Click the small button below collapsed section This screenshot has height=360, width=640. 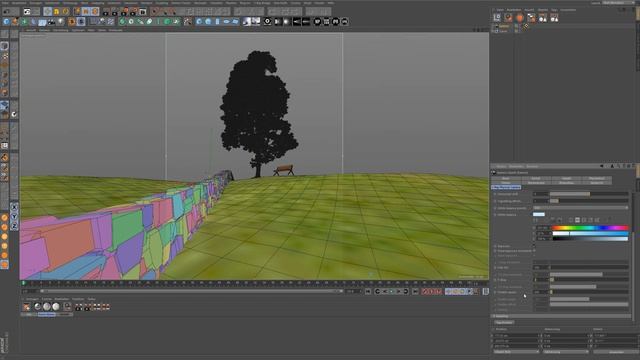[x=504, y=322]
